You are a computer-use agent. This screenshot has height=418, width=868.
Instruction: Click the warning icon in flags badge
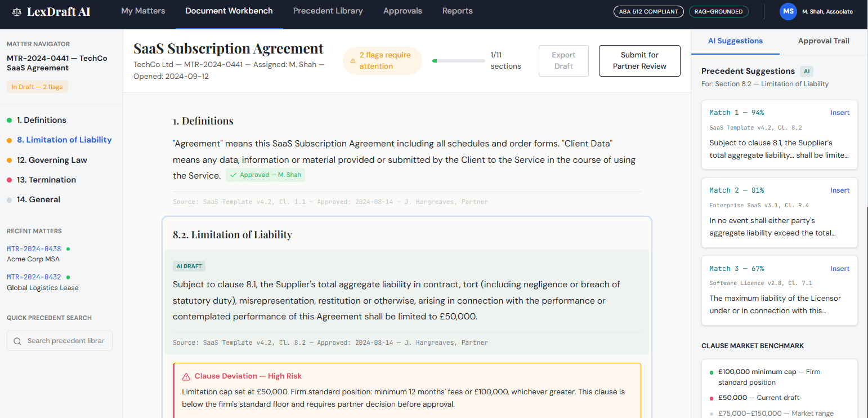click(353, 61)
